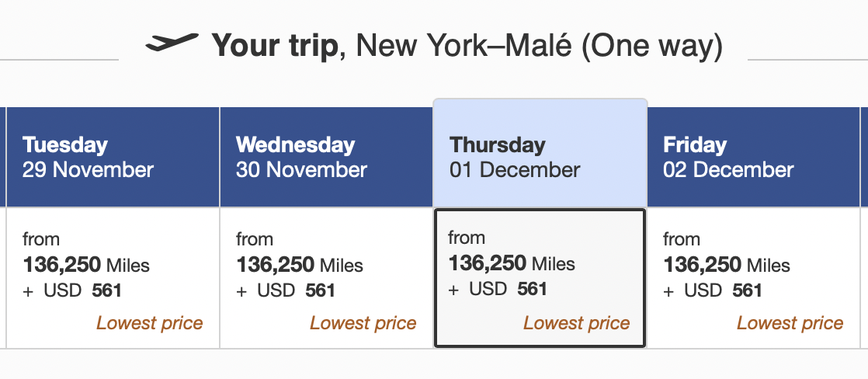Viewport: 868px width, 379px height.
Task: Select the 136,250 Miles amount for Friday
Action: [x=727, y=265]
